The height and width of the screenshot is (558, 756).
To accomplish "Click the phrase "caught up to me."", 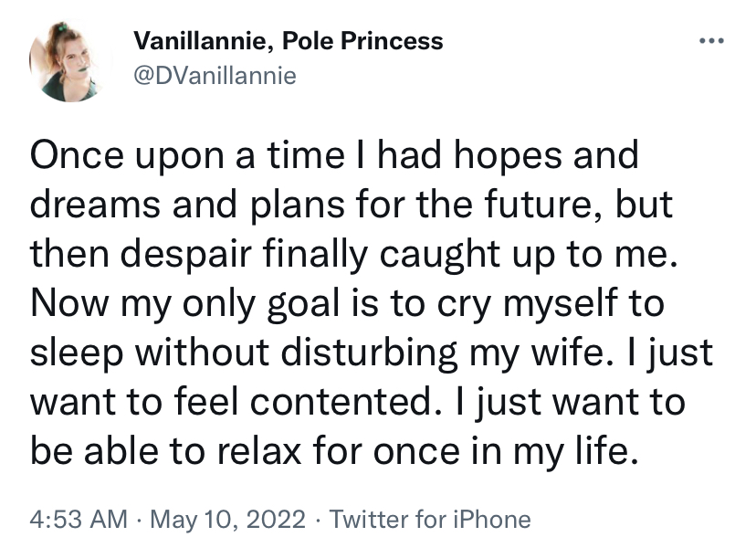I will tap(529, 255).
